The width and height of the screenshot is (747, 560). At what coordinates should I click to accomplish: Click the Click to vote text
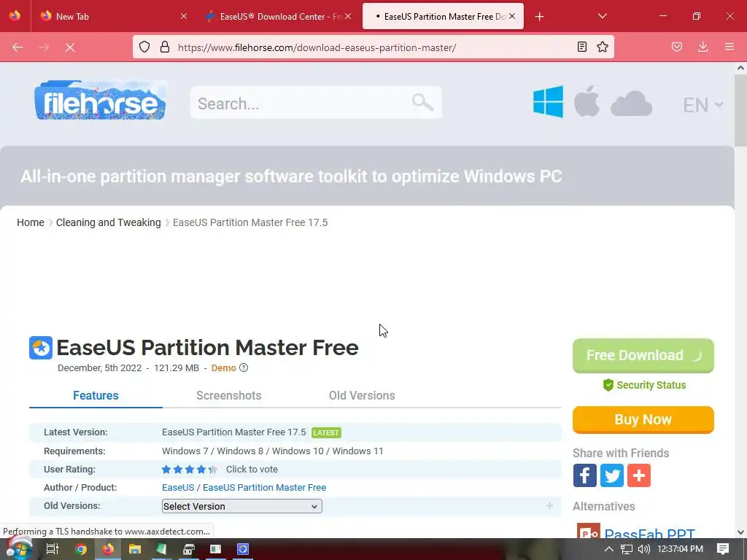252,470
